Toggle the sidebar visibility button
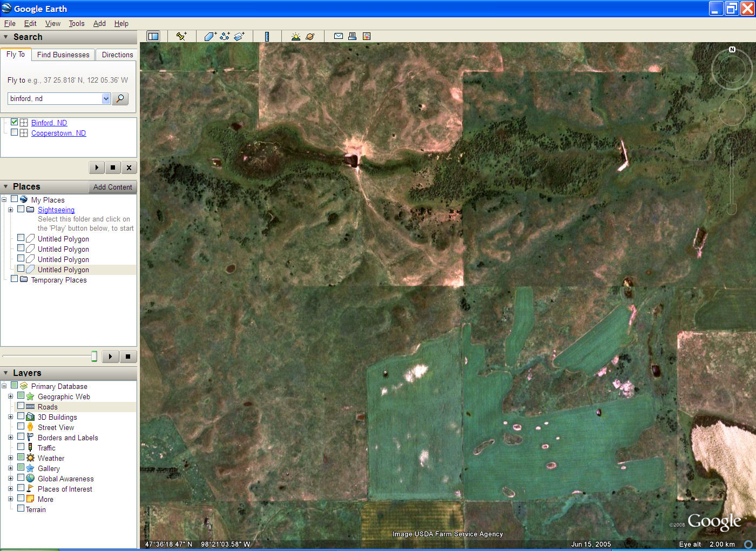This screenshot has width=756, height=551. (153, 36)
